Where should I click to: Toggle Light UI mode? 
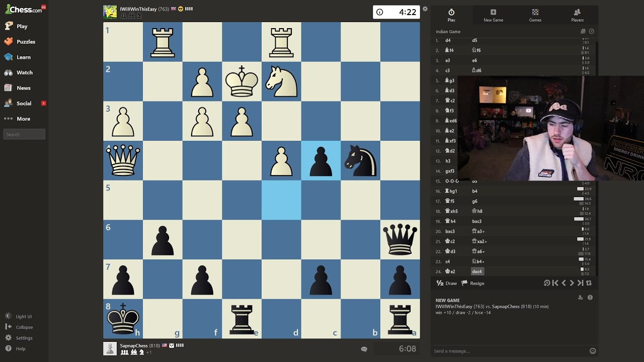click(19, 316)
